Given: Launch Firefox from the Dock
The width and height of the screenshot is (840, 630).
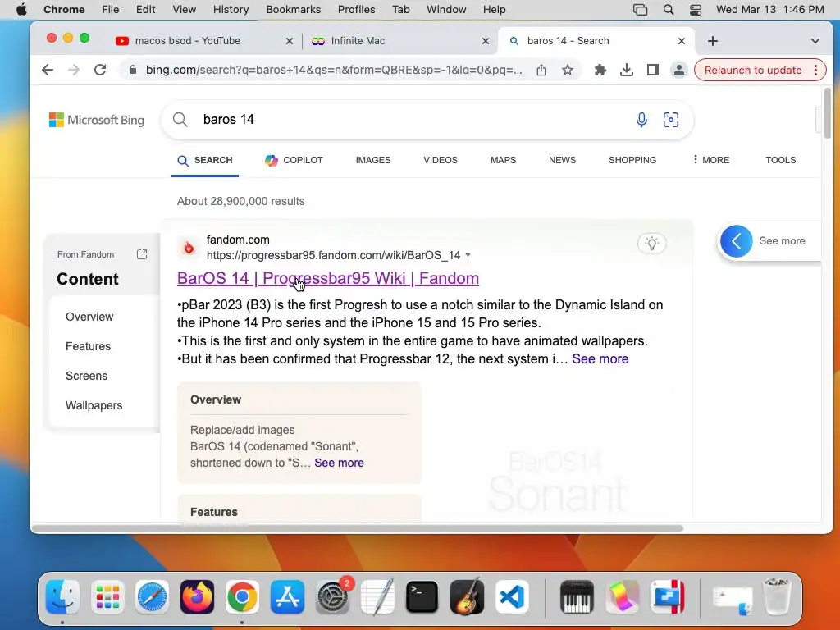Looking at the screenshot, I should pos(197,596).
